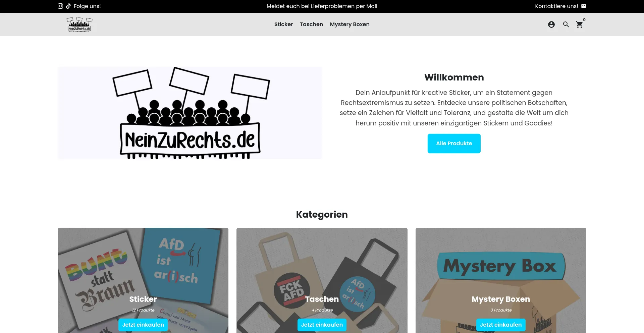This screenshot has width=644, height=333.
Task: Open the Instagram profile icon
Action: coord(60,6)
